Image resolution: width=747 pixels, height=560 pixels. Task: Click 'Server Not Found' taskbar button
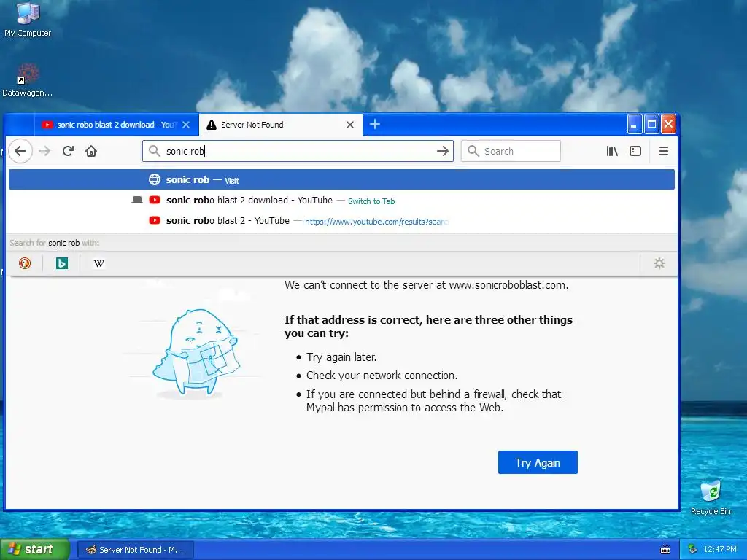pos(135,550)
